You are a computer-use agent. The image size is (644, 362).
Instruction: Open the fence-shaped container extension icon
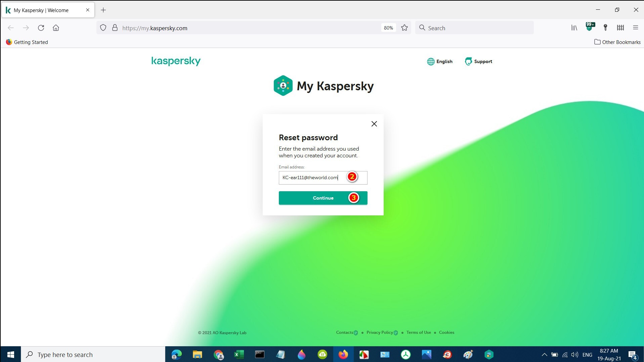[x=620, y=28]
